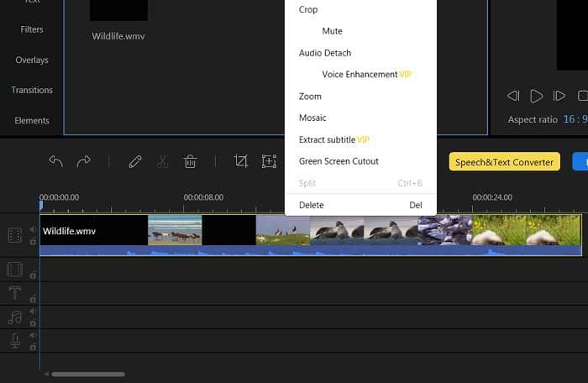Click the second video track icon
Screen dimensions: 588x383
14,270
